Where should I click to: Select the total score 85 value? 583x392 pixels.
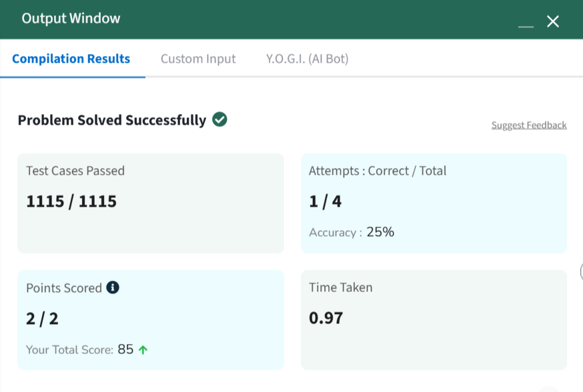(125, 349)
